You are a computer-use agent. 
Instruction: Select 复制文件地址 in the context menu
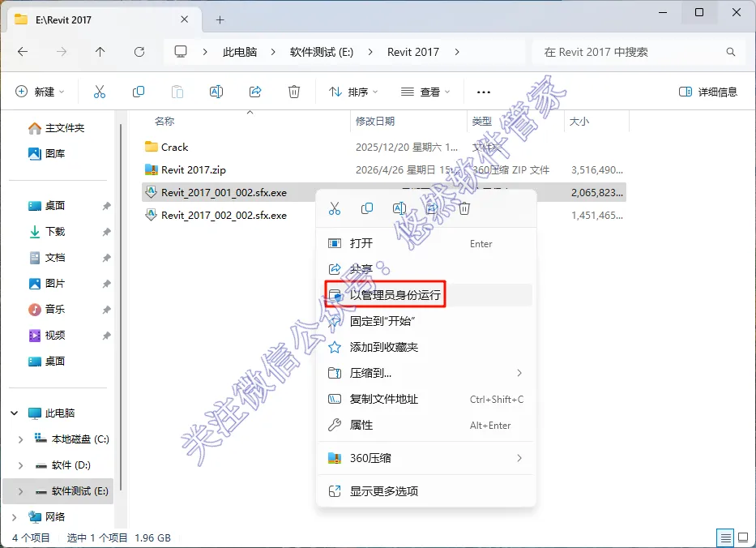pyautogui.click(x=425, y=399)
